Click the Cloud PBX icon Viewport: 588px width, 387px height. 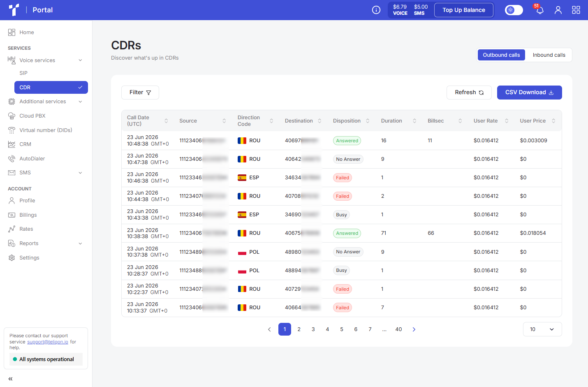[12, 116]
